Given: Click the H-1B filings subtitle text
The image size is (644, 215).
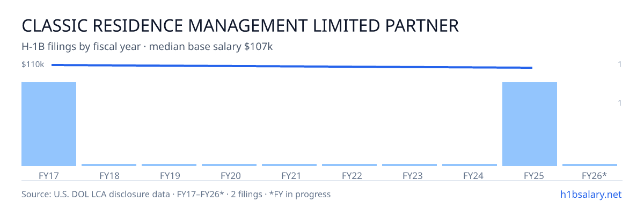Looking at the screenshot, I should click(147, 47).
